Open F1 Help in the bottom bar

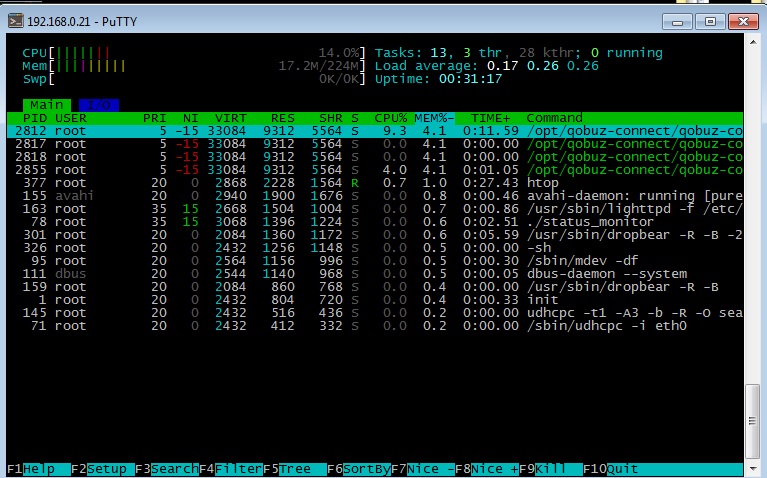click(39, 469)
